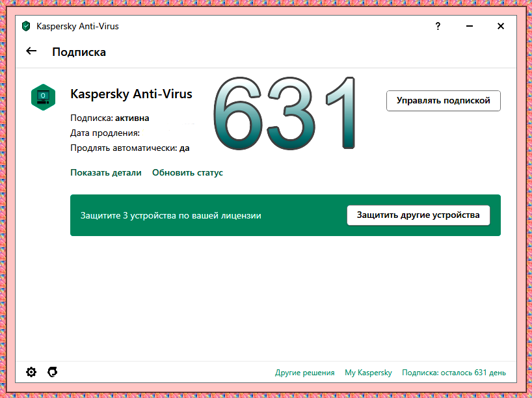Click the Дата продления label
The image size is (532, 398).
105,133
